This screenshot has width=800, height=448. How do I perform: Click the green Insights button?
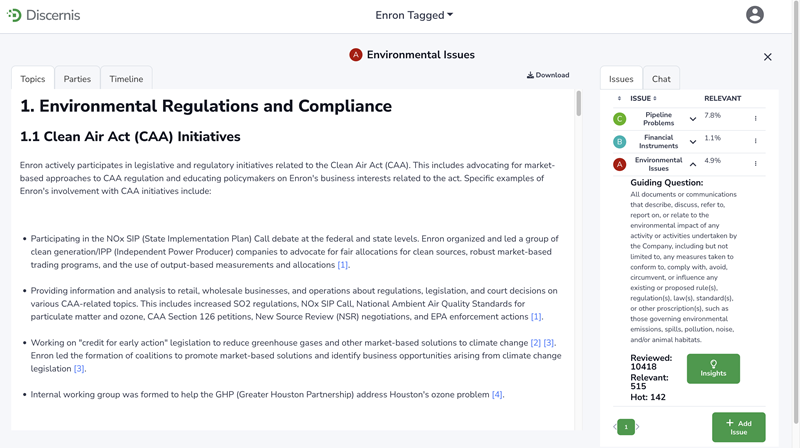[713, 368]
